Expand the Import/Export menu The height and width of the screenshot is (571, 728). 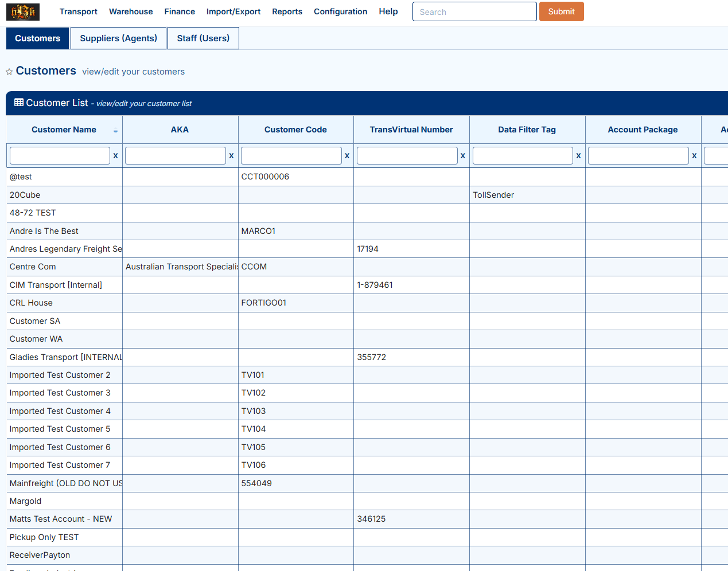point(233,11)
